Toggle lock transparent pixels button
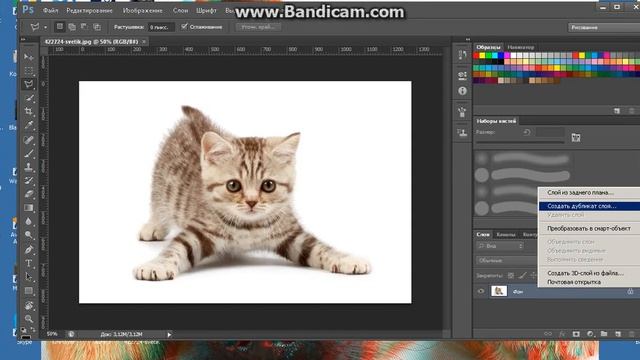Image resolution: width=640 pixels, height=360 pixels. [511, 276]
